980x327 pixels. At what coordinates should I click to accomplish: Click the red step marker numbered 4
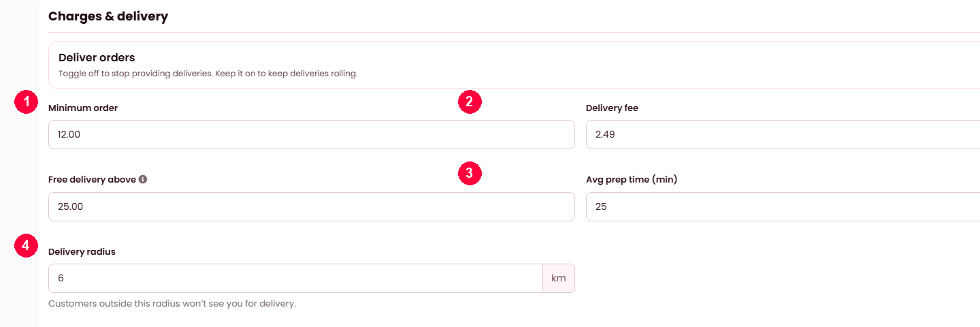click(26, 246)
